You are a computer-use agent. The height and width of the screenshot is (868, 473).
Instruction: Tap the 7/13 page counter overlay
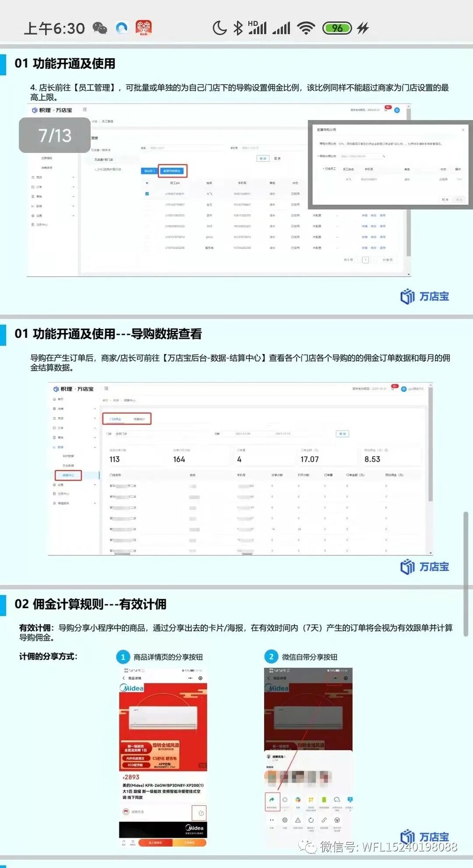tap(54, 135)
